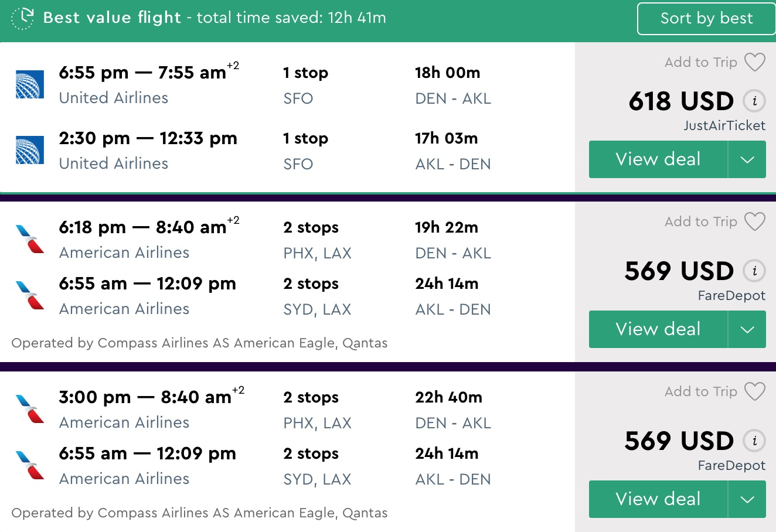Click Add to Trip on last American flight
Viewport: 776px width, 532px height.
(700, 391)
